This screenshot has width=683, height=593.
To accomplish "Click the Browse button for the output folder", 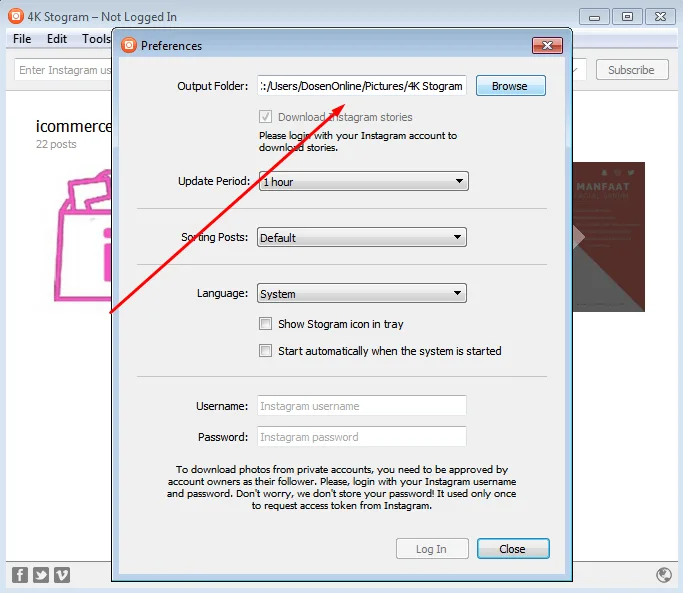I will [x=511, y=86].
